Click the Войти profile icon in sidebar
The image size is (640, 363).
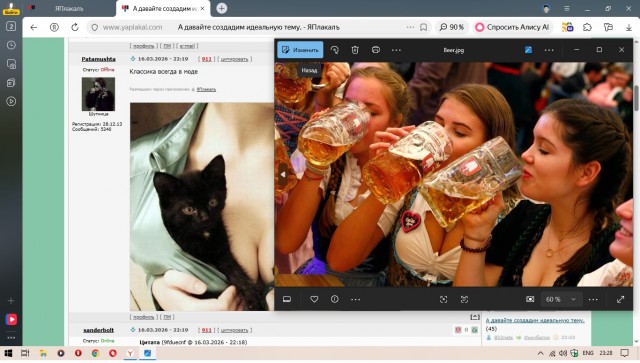(x=11, y=8)
